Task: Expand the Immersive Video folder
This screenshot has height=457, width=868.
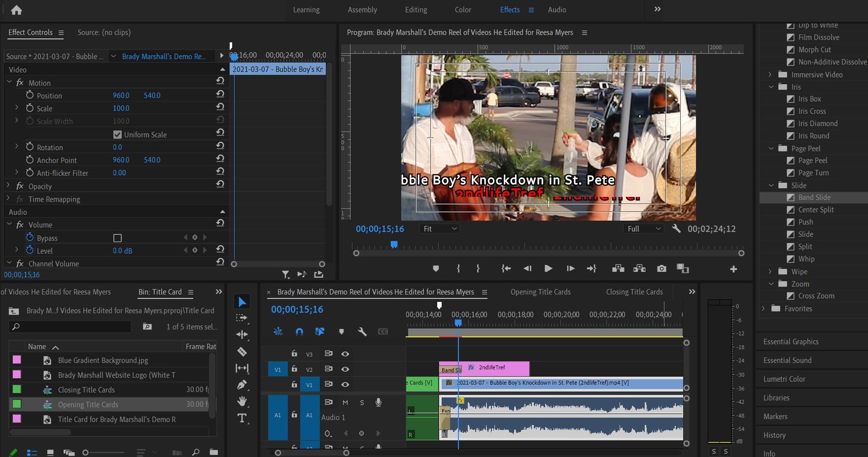Action: (x=770, y=75)
